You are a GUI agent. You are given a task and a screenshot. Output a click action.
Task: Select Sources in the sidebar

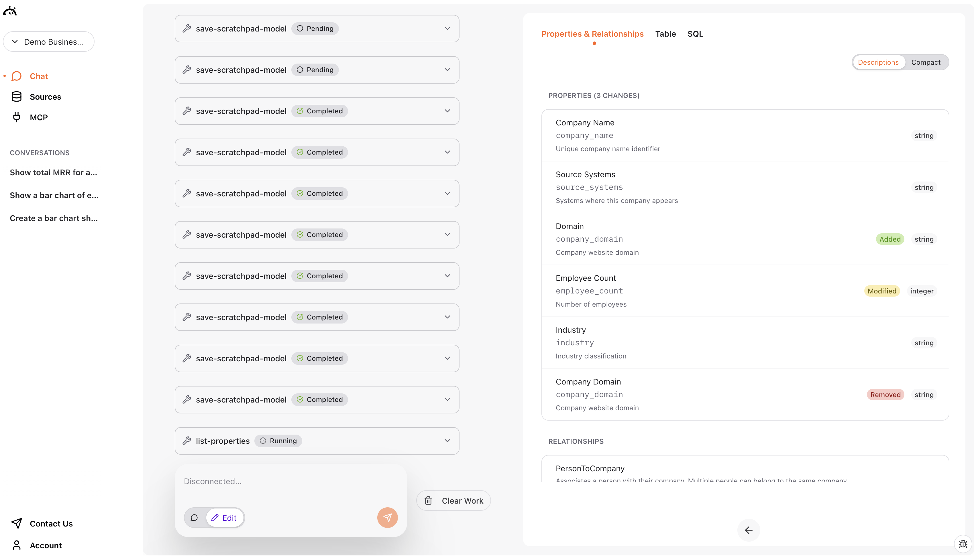(46, 96)
